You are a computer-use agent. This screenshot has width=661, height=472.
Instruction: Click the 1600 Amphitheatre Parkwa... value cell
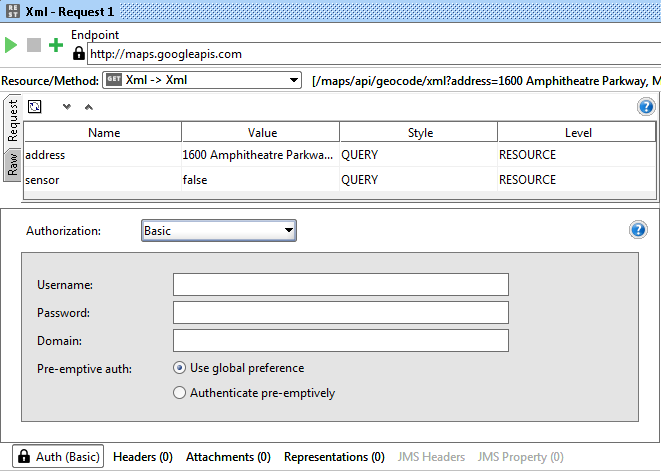point(261,155)
